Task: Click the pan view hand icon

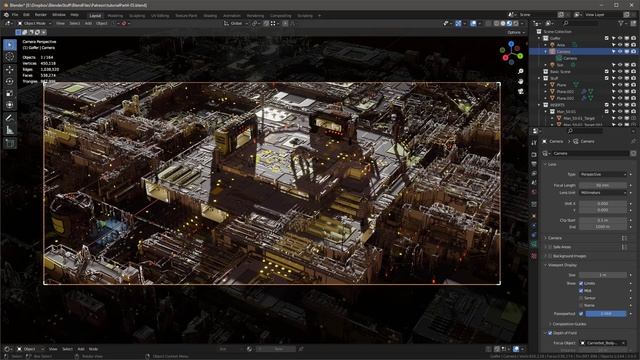Action: [x=521, y=81]
